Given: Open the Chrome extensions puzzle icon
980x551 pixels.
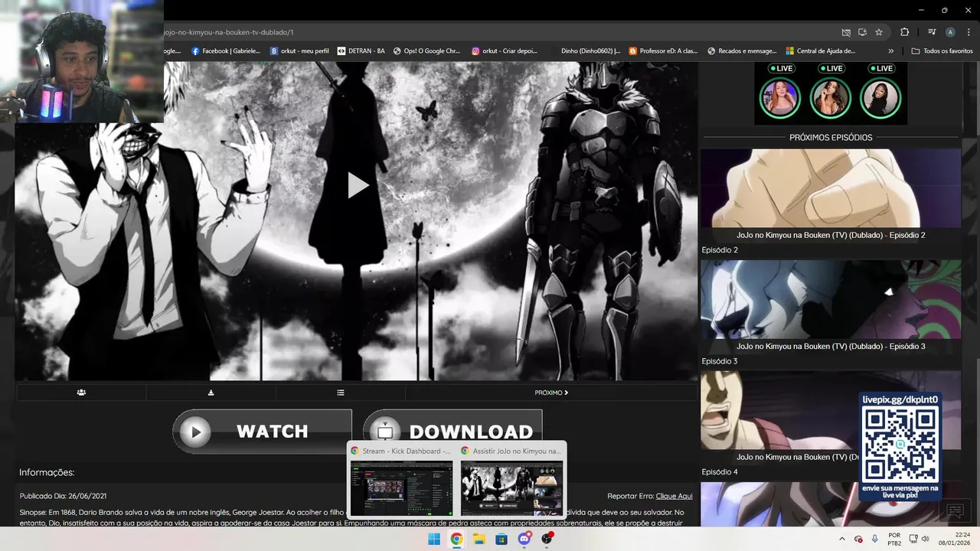Looking at the screenshot, I should (904, 32).
